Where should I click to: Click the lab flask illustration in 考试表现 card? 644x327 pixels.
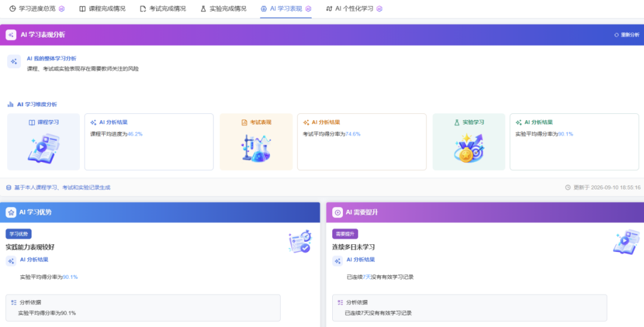click(256, 148)
